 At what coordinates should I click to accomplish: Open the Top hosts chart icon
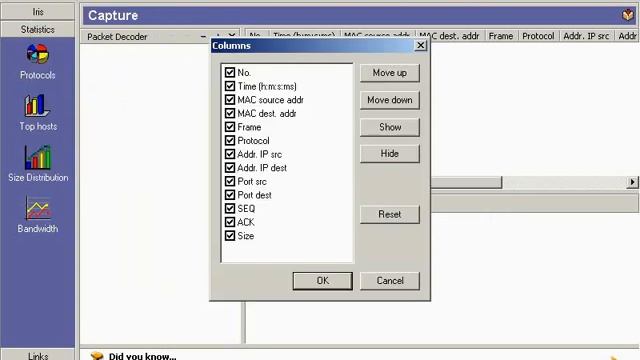tap(37, 105)
